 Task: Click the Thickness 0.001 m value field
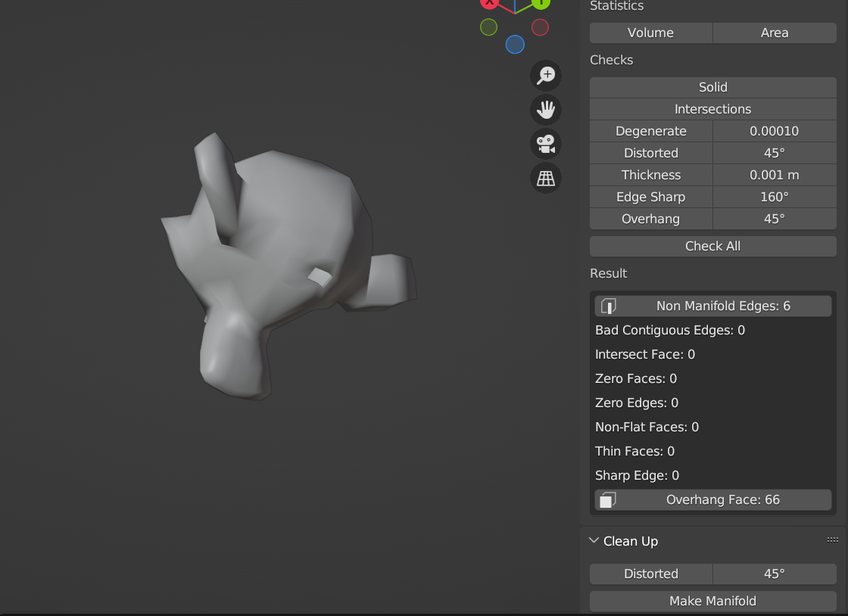(x=775, y=175)
